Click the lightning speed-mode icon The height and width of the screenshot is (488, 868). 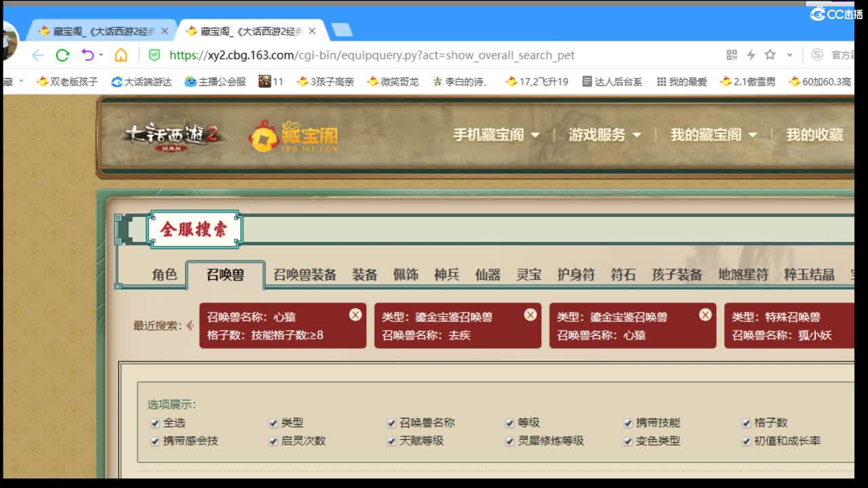(x=751, y=55)
